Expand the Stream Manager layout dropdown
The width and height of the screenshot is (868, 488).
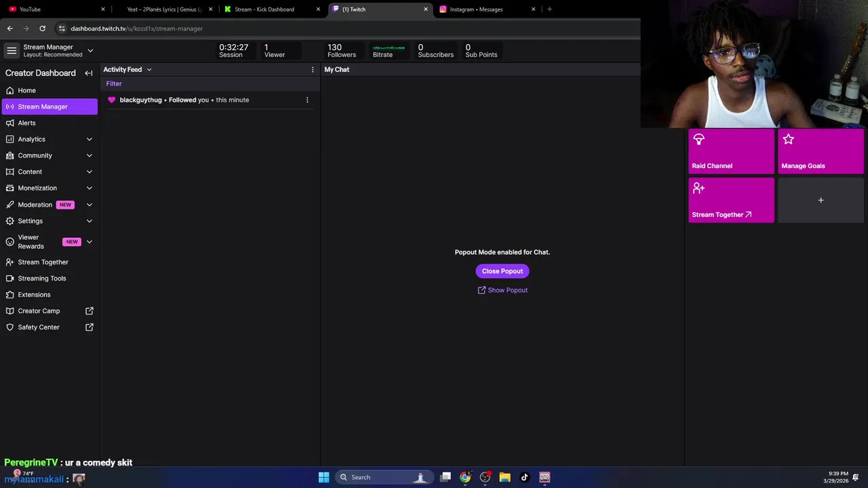(x=90, y=51)
